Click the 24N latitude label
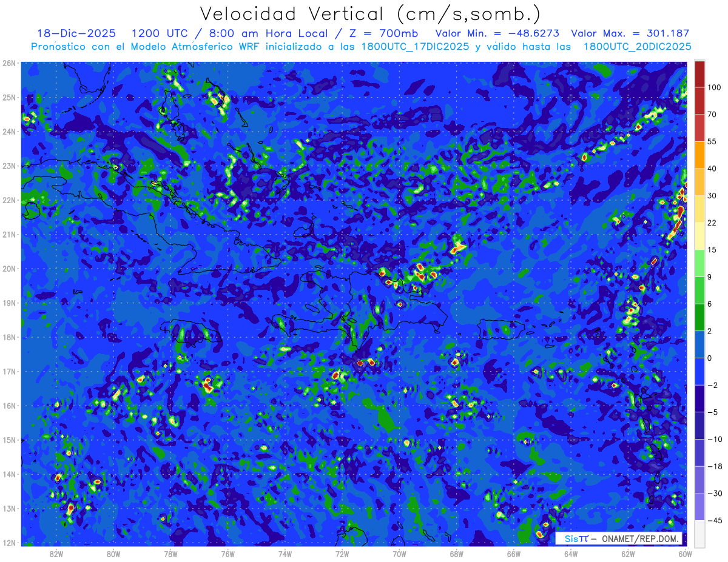 tap(8, 132)
